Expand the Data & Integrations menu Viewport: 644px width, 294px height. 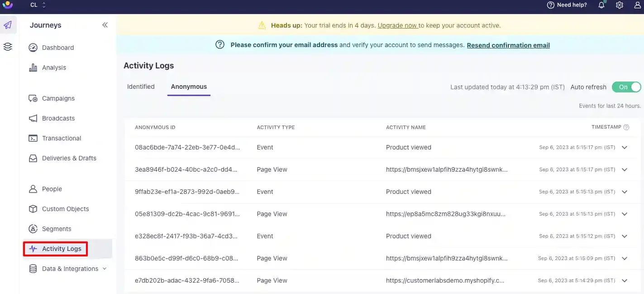(105, 269)
